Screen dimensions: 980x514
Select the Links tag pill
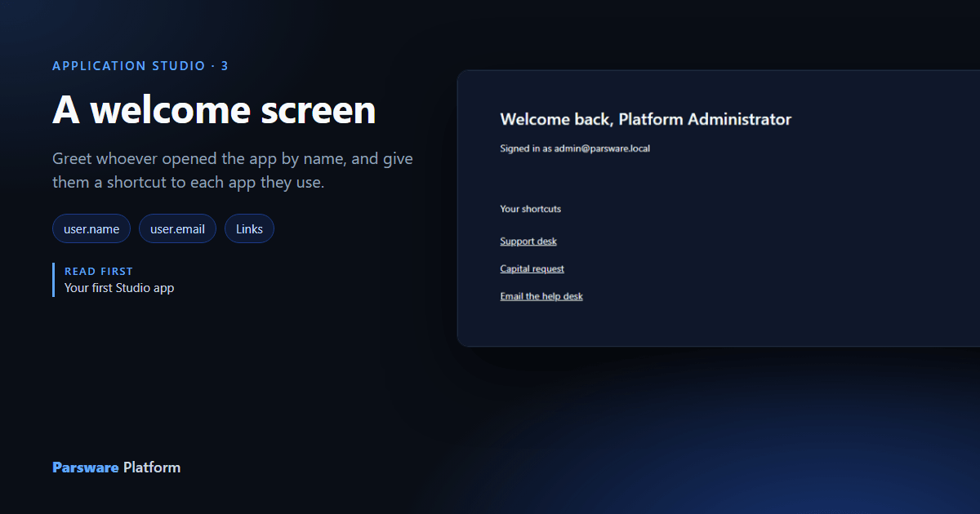(x=249, y=229)
